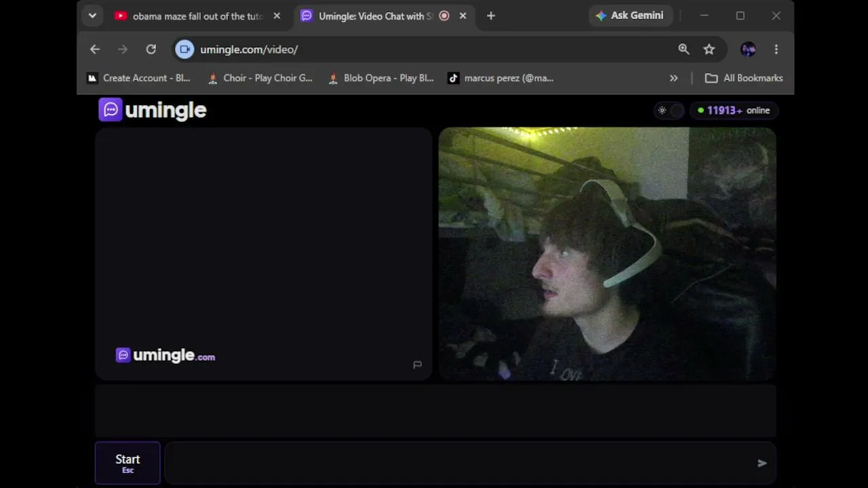This screenshot has height=488, width=868.
Task: Open the Chrome three-dot menu
Action: 776,49
